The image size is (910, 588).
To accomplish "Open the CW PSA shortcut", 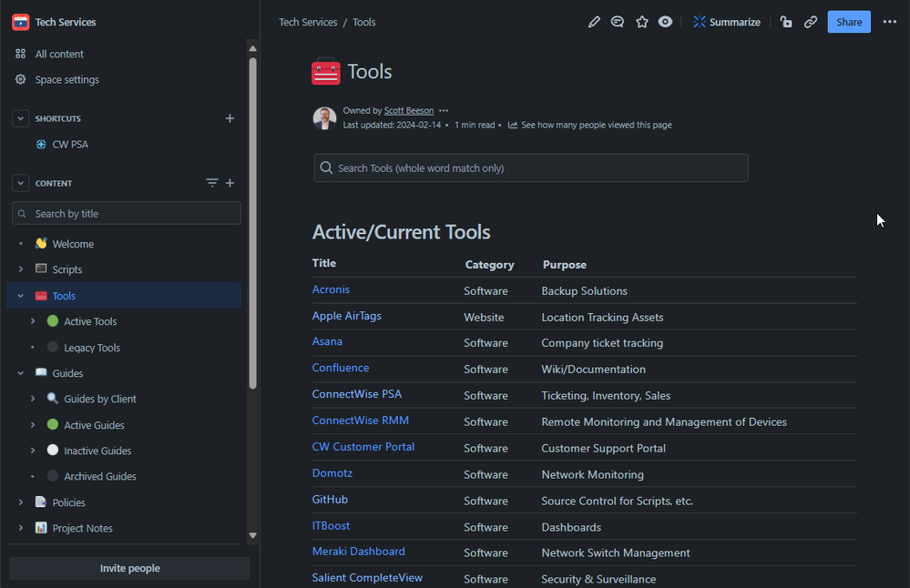I will click(x=70, y=145).
